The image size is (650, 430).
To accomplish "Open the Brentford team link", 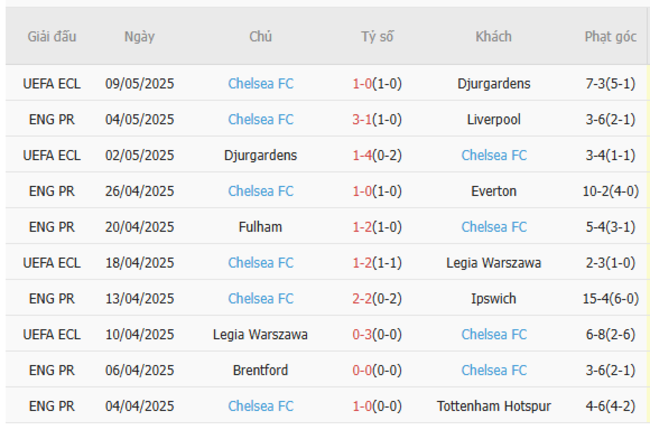I will coord(260,371).
